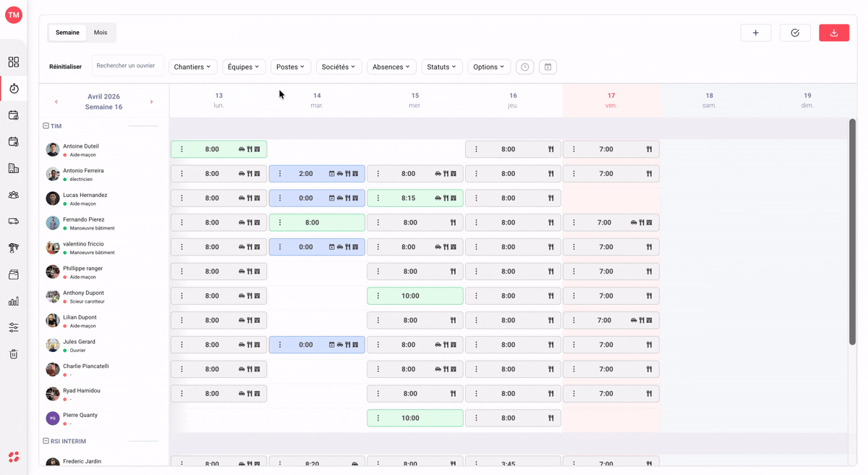Open the Postes dropdown filter
The height and width of the screenshot is (475, 868).
point(291,67)
